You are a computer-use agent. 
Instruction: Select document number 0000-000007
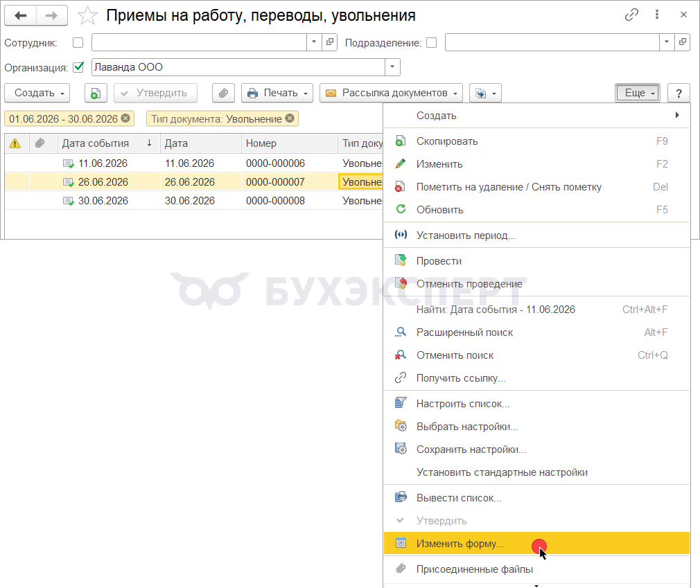click(x=275, y=182)
